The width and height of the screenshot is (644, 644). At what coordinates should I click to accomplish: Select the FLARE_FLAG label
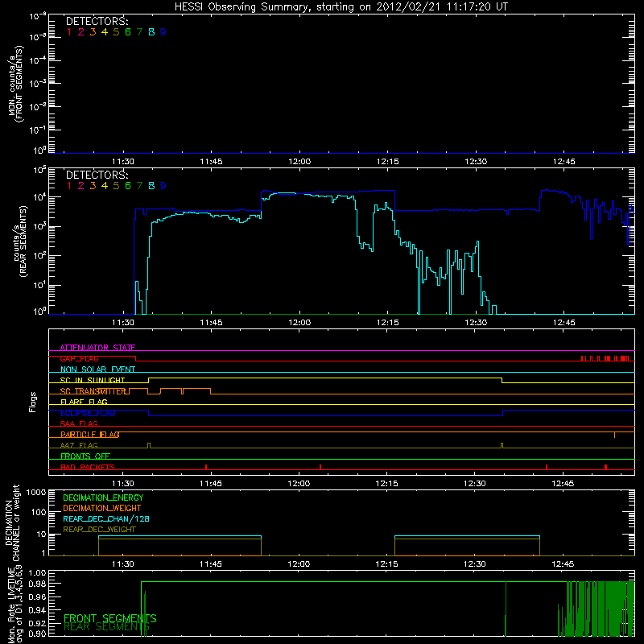pyautogui.click(x=84, y=402)
